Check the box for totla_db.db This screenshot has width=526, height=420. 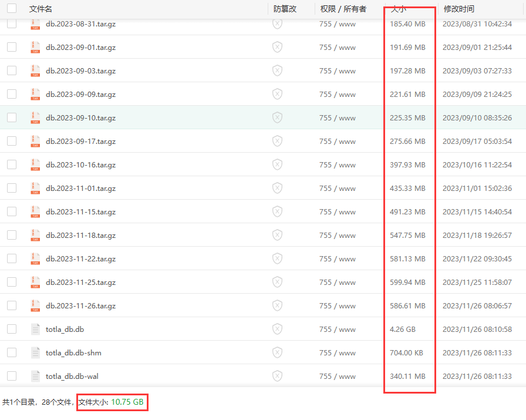[x=12, y=329]
